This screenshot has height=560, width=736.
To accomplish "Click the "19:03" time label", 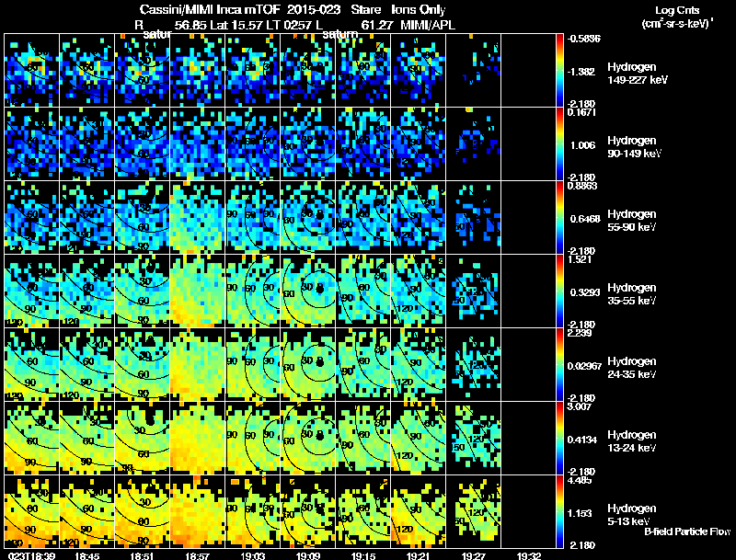I will tap(253, 555).
